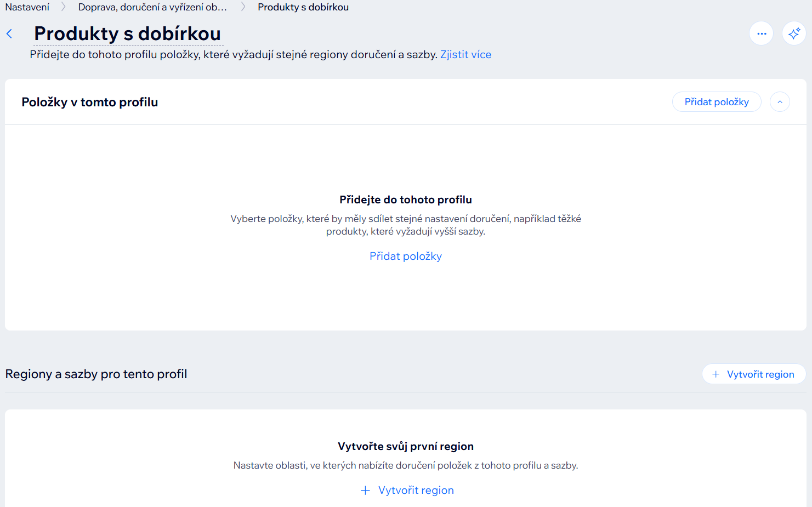Open Doprava, doručení a vyřízení breadcrumb

coord(152,7)
